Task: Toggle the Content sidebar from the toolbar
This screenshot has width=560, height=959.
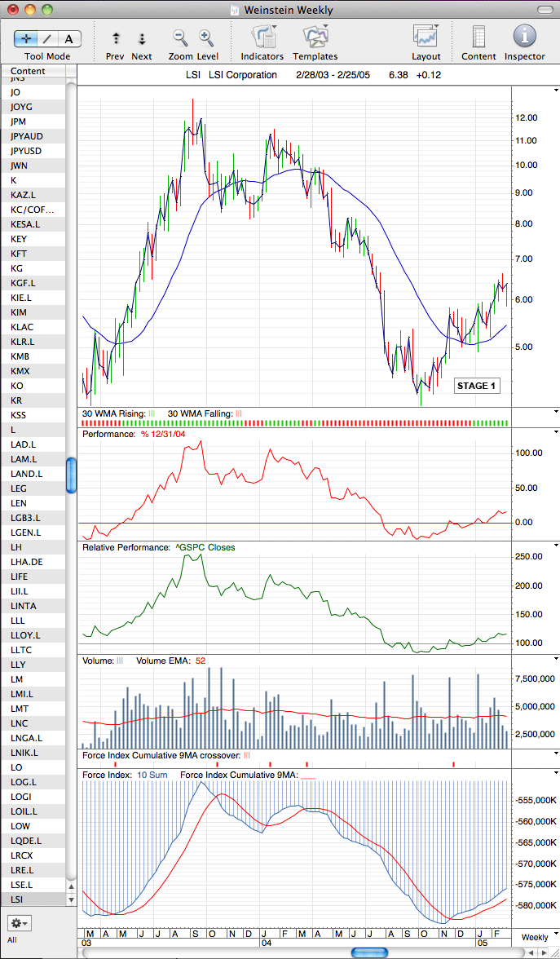Action: [x=478, y=37]
